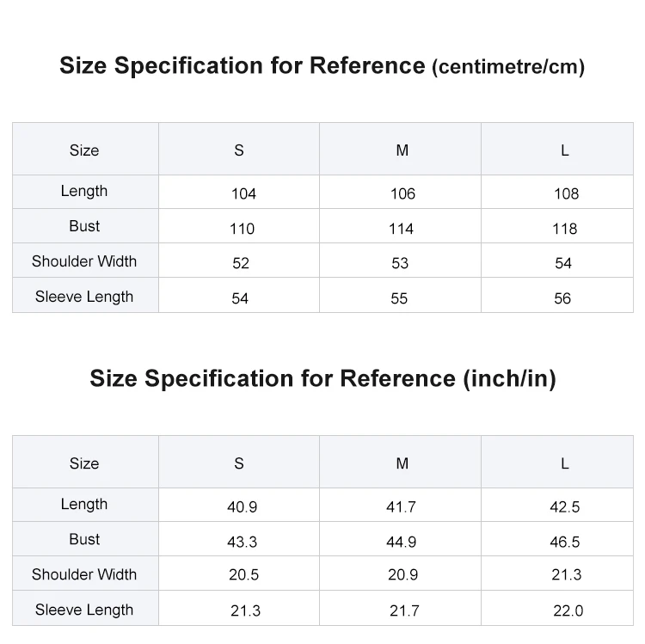Select the L column header in inch table
This screenshot has width=645, height=644.
(565, 463)
